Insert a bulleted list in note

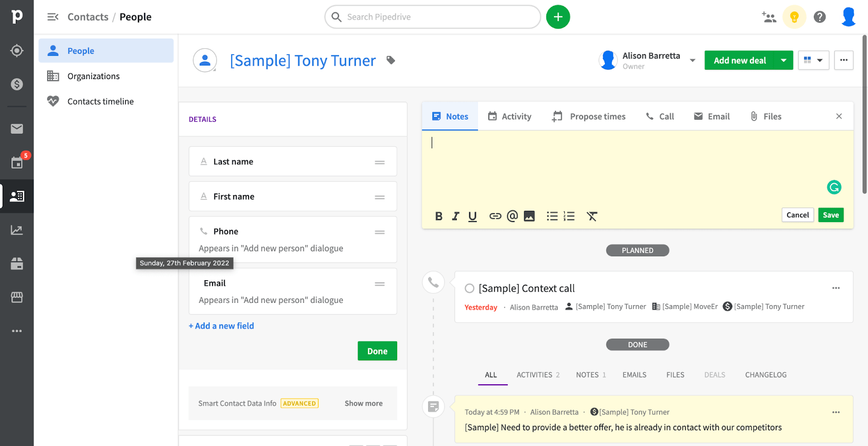(552, 216)
